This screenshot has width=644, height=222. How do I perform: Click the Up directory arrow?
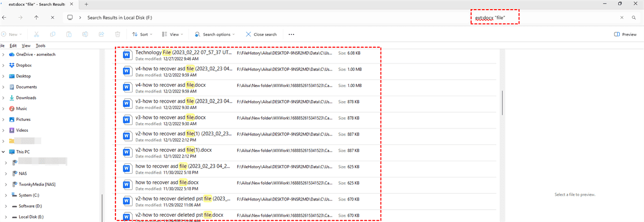[x=36, y=17]
